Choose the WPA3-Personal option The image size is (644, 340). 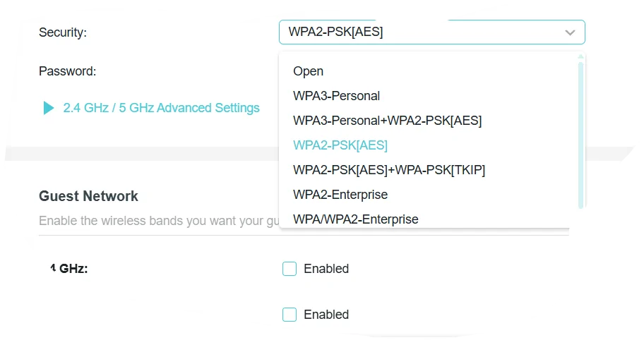click(337, 96)
